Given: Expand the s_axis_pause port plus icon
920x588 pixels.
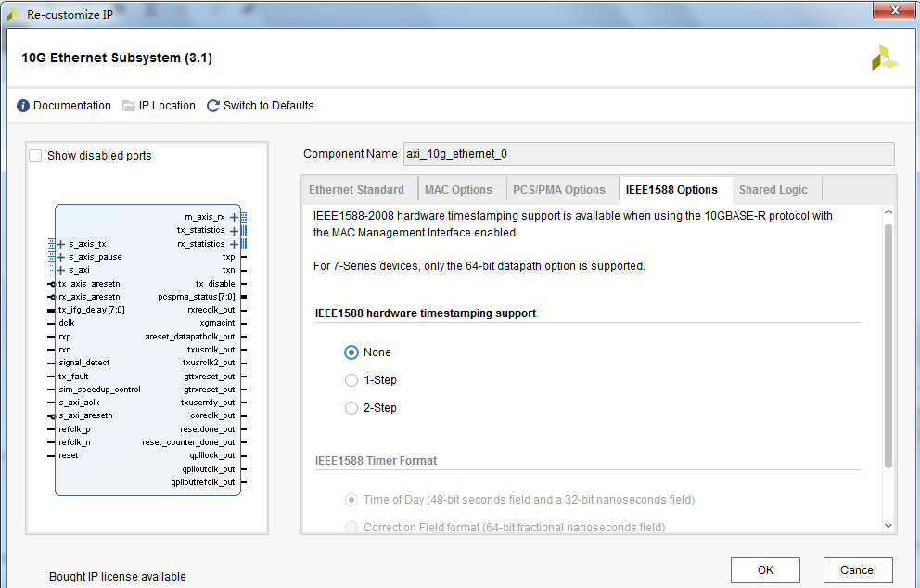Looking at the screenshot, I should coord(61,257).
